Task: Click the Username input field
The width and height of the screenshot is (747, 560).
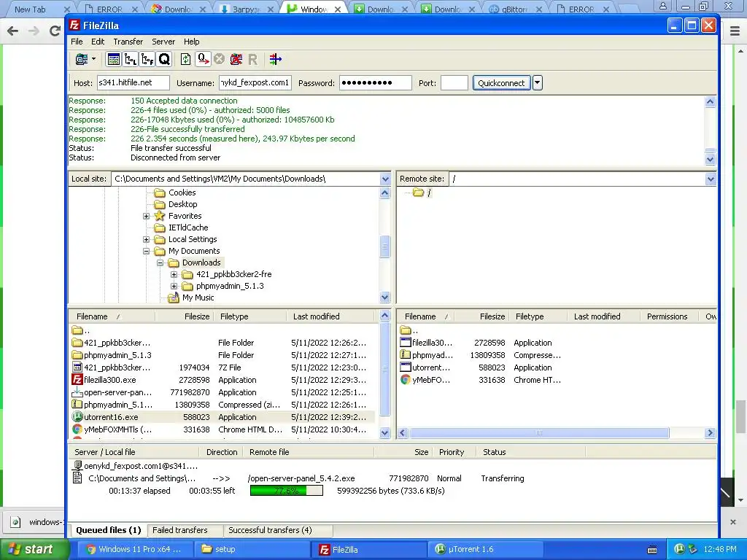Action: click(x=255, y=83)
